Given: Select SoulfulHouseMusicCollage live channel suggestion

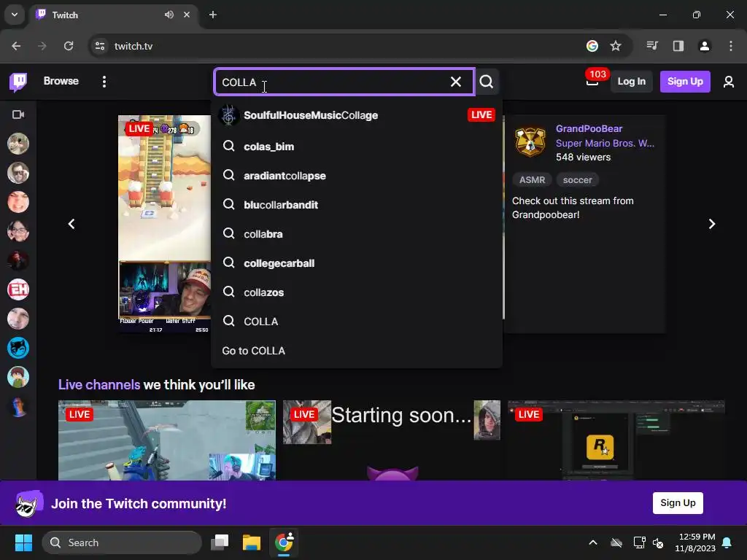Looking at the screenshot, I should click(x=357, y=115).
